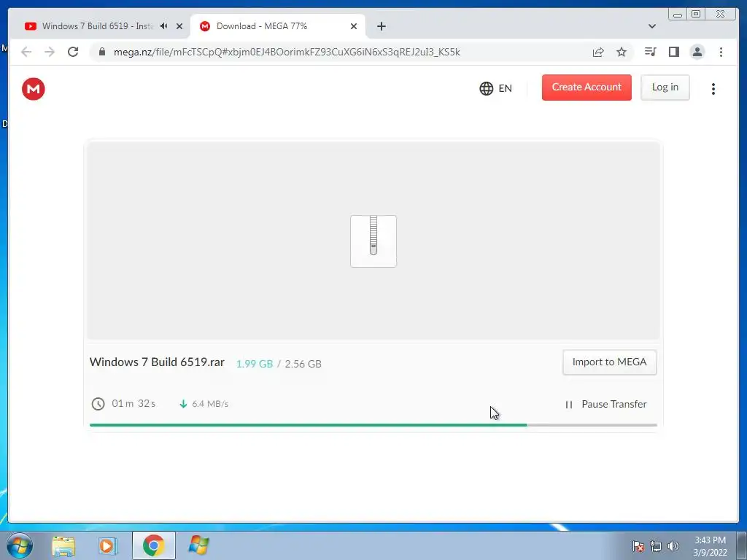
Task: Click the MEGA logo icon
Action: tap(34, 89)
